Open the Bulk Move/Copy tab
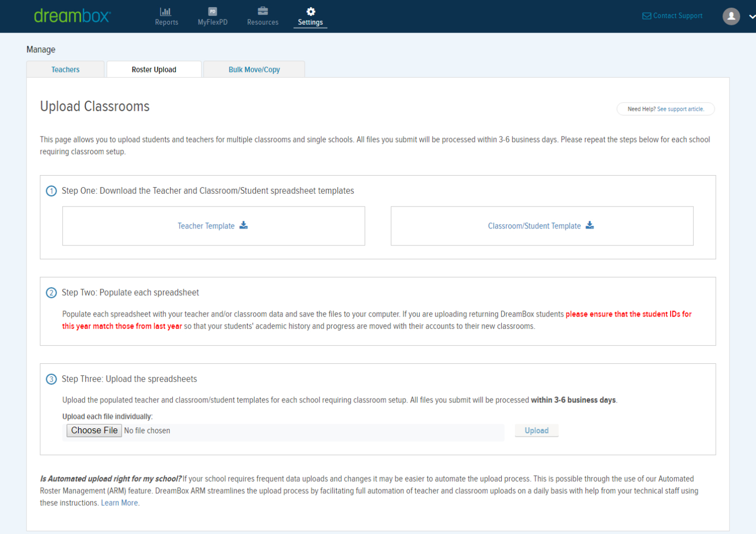756x534 pixels. click(x=254, y=69)
